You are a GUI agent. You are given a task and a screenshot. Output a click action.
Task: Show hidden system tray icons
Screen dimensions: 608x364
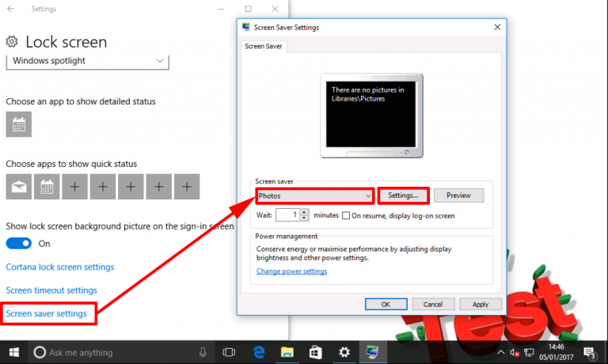coord(500,352)
